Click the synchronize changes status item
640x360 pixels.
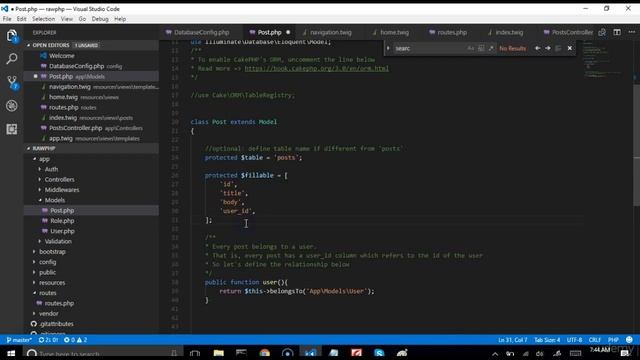(49, 340)
